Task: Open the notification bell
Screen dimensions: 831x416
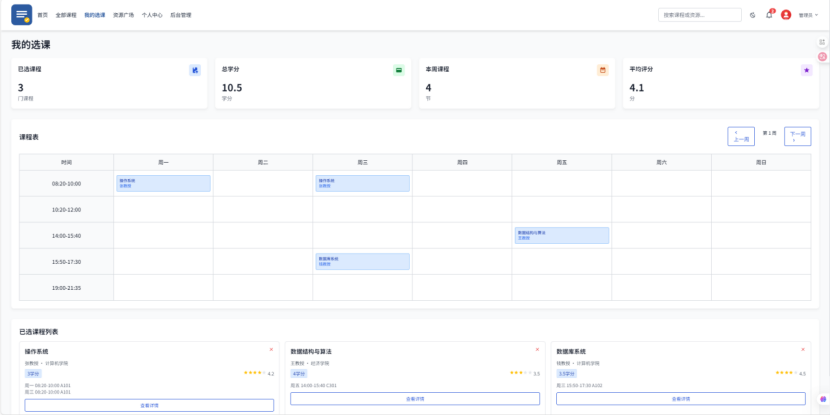Action: 769,15
